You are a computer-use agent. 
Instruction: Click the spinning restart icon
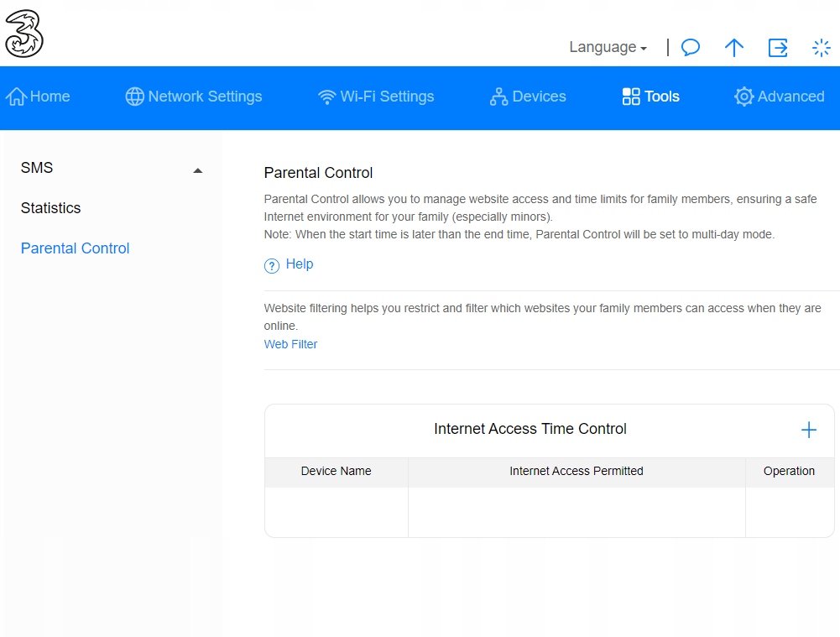(822, 48)
